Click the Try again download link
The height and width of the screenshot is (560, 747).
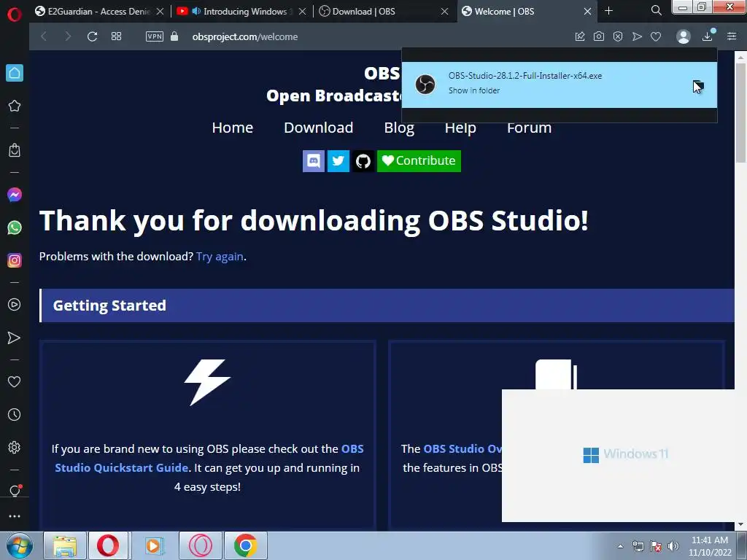[220, 257]
